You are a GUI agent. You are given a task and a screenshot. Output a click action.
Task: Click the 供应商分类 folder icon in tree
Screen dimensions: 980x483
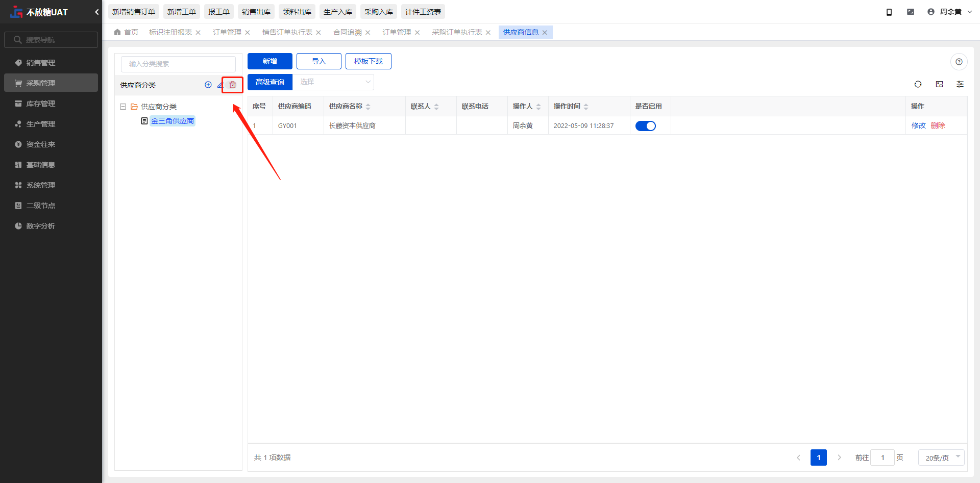(x=134, y=107)
